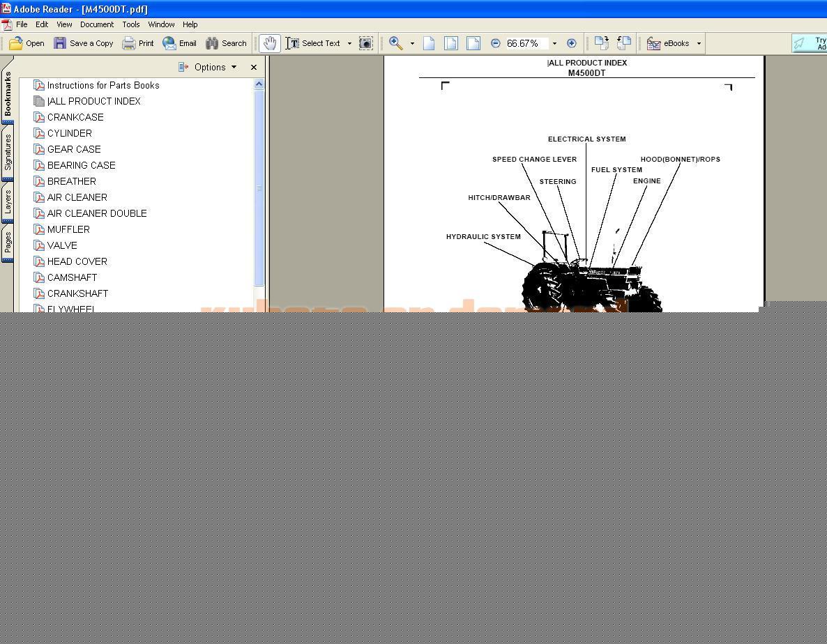Choose the Zoom In magnifier tool
The image size is (827, 644).
click(x=396, y=43)
